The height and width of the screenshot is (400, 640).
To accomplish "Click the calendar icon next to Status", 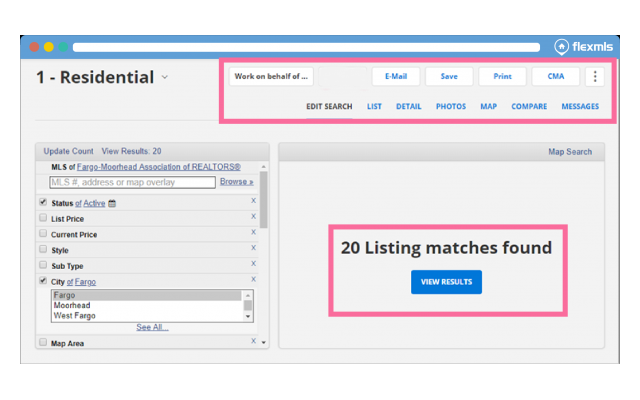I will point(112,203).
